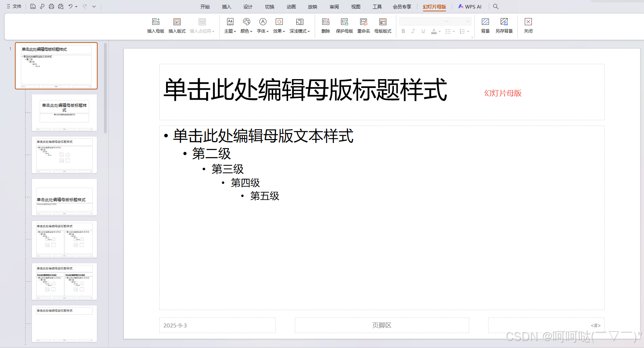Toggle underline formatting
Screen dimensions: 644x348
tap(423, 31)
